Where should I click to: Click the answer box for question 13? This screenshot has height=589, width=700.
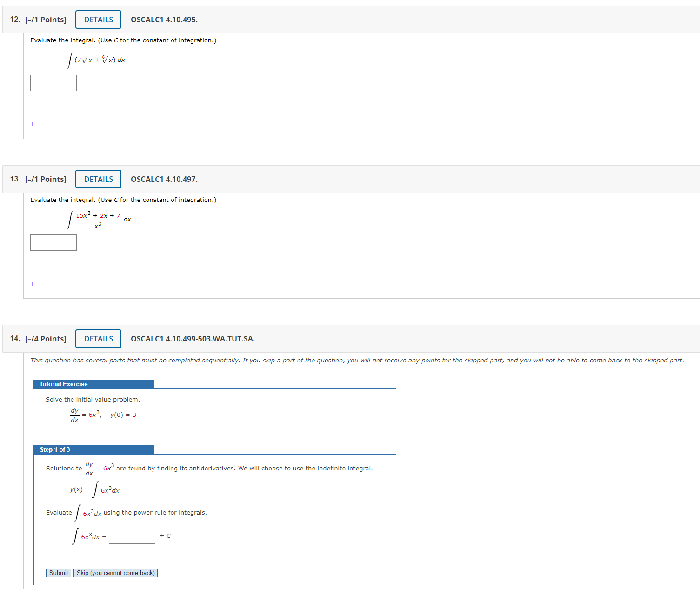(x=53, y=242)
